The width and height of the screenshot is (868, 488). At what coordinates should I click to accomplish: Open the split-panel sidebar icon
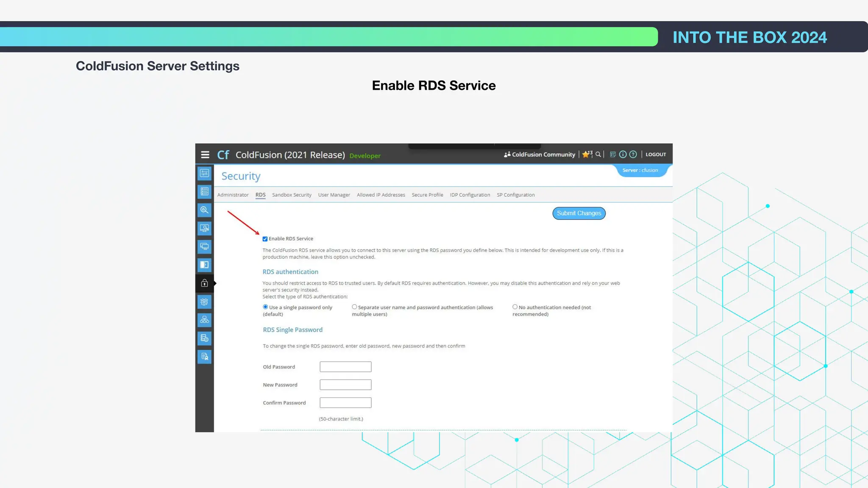pyautogui.click(x=204, y=265)
